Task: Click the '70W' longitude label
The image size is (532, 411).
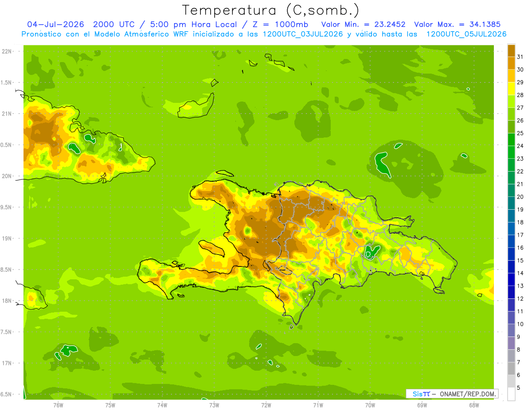Action: coord(370,405)
